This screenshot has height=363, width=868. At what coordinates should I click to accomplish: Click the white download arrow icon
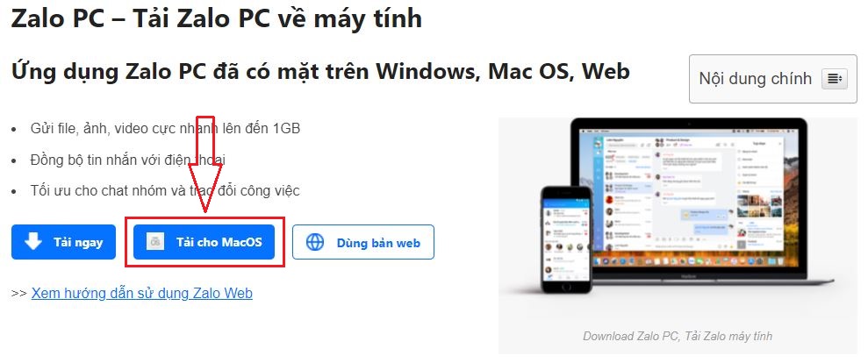pyautogui.click(x=33, y=241)
